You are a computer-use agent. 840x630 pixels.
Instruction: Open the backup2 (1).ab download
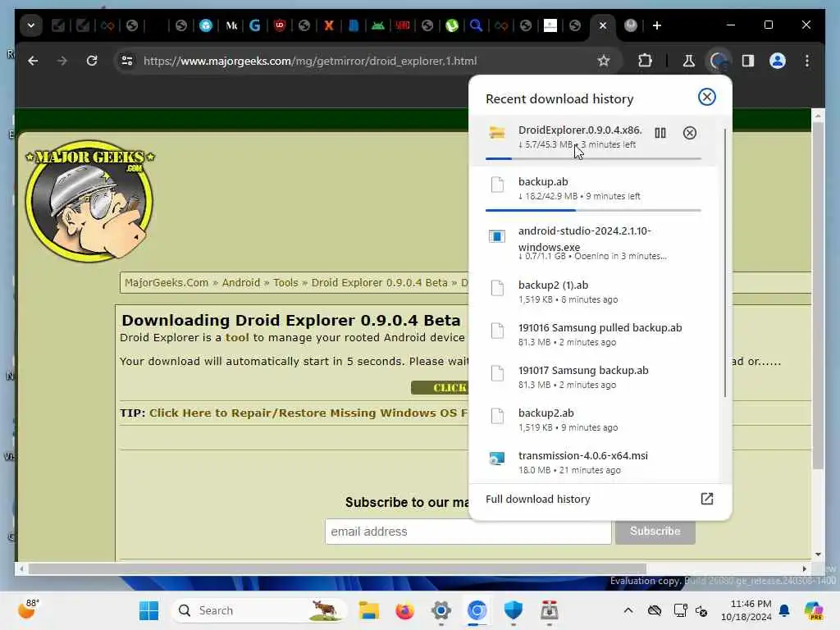593,291
